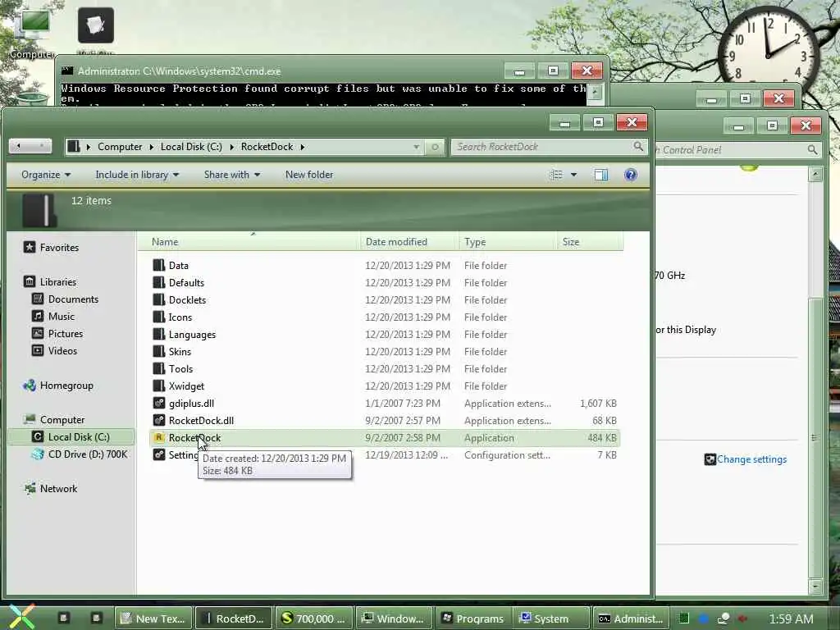Screen dimensions: 840x630
Task: Select the Settings configuration file icon
Action: [x=158, y=454]
